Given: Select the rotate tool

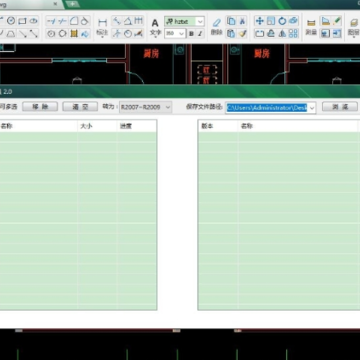Looking at the screenshot, I should click(x=282, y=21).
